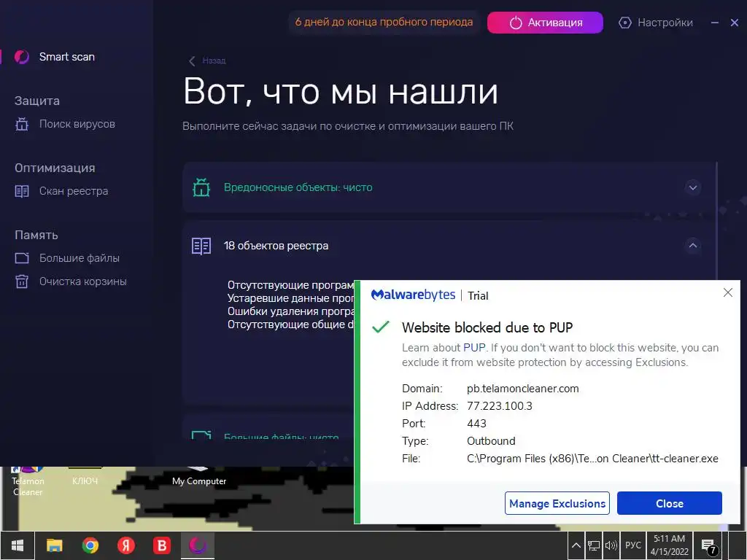This screenshot has width=747, height=560.
Task: Click the back chevron next to Назад
Action: [x=192, y=61]
